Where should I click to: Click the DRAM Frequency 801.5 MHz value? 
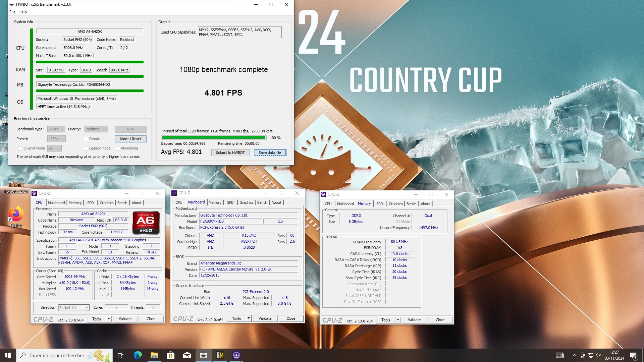(399, 242)
